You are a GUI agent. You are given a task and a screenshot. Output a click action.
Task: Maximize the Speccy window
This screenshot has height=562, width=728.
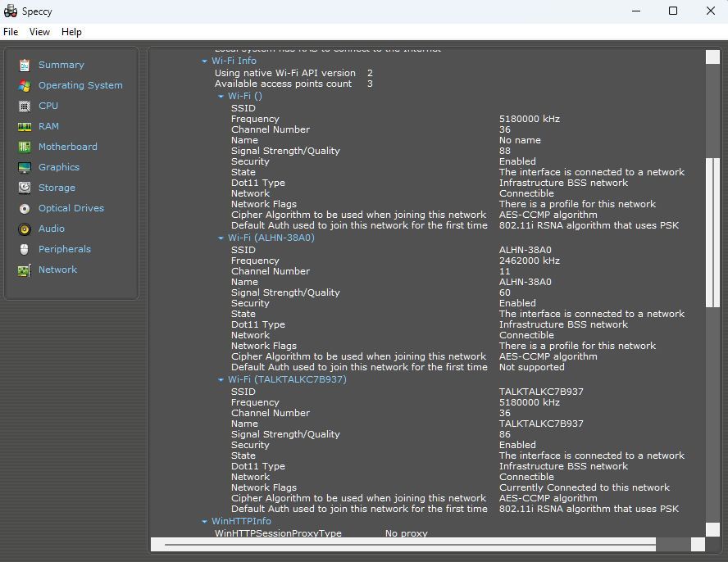(673, 11)
